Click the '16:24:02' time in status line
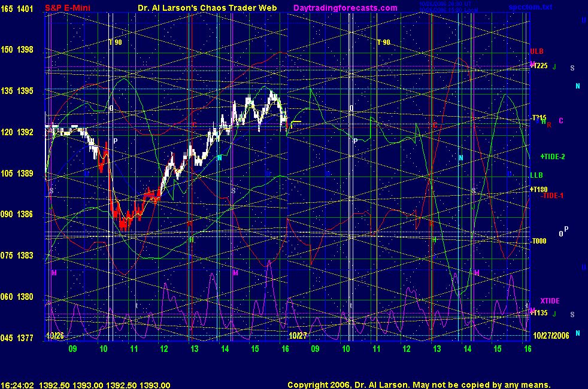 point(17,385)
